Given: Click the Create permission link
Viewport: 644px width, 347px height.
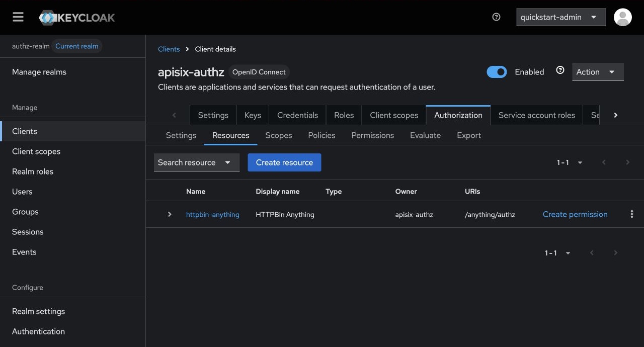Looking at the screenshot, I should pyautogui.click(x=575, y=214).
